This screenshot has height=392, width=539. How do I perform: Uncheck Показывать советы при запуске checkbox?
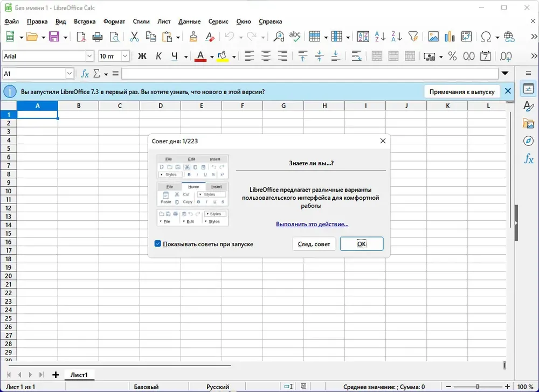click(158, 244)
